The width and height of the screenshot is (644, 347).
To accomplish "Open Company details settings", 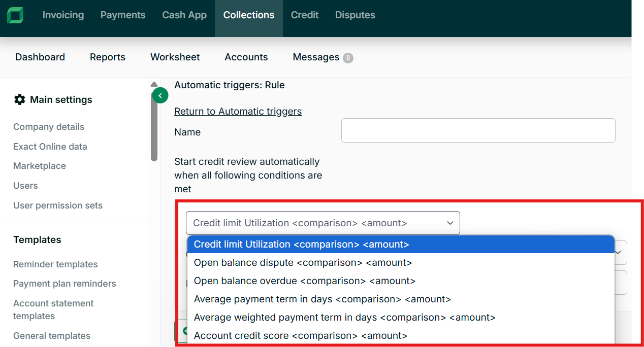I will tap(49, 127).
